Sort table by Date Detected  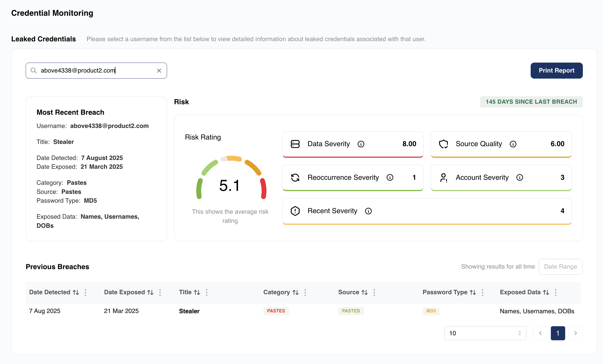pos(76,292)
